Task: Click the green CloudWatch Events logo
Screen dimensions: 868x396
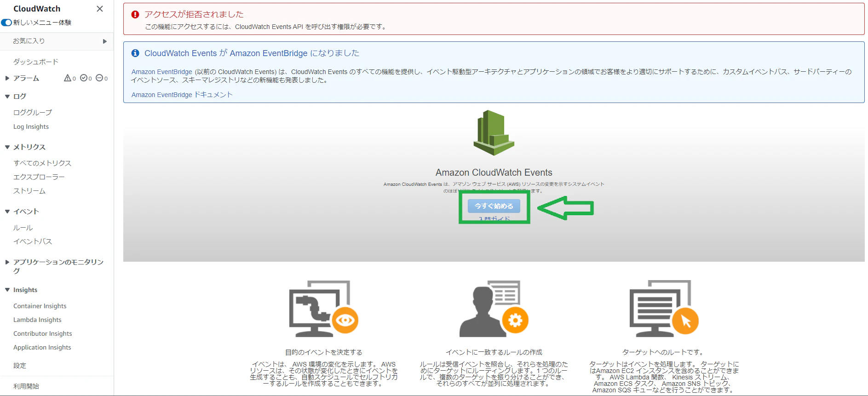Action: click(494, 133)
